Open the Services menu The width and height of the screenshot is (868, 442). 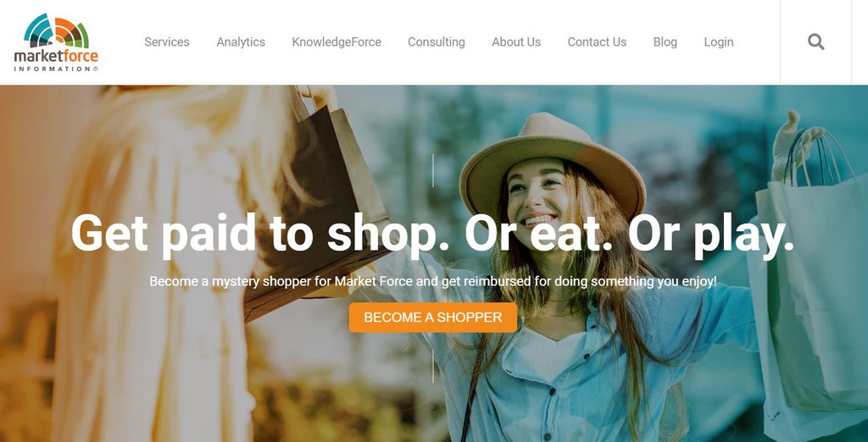click(167, 42)
